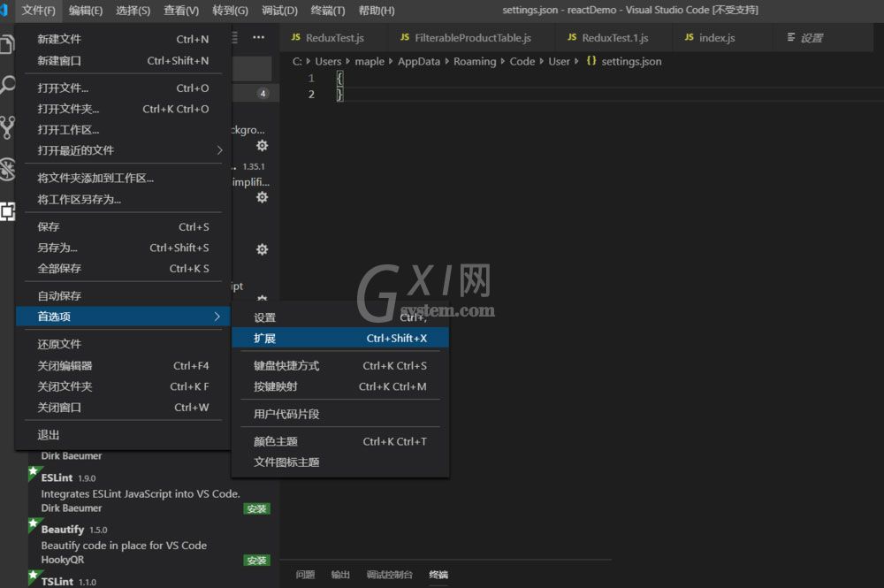Click the JS icon on ReduxTest.js tab
This screenshot has height=588, width=884.
[x=296, y=37]
